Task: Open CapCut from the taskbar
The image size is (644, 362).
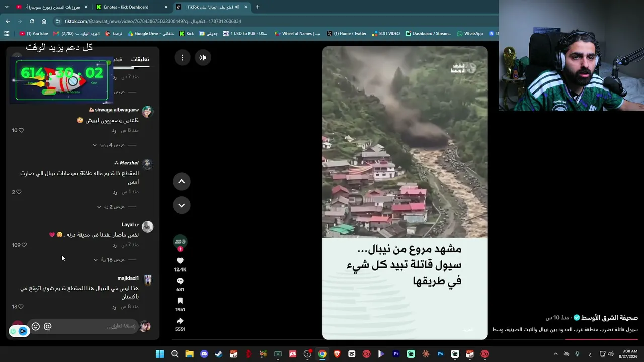Action: coord(352,354)
